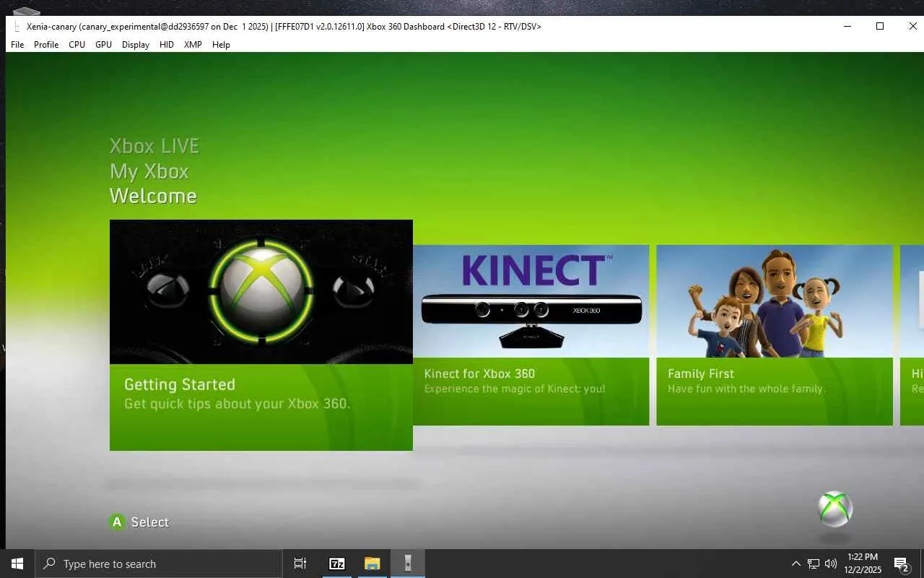Click the Xenia window title bar icon
This screenshot has width=924, height=578.
pos(17,27)
